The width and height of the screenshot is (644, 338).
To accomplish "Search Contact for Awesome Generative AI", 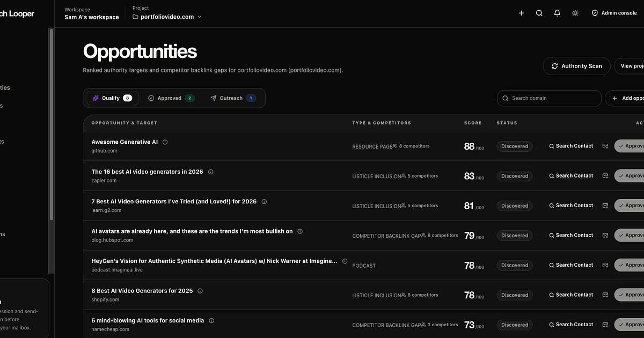I will [571, 146].
